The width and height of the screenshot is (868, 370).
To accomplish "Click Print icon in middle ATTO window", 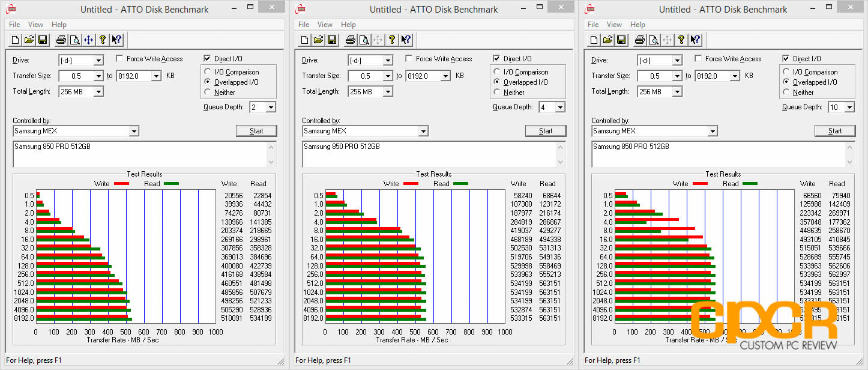I will click(350, 40).
